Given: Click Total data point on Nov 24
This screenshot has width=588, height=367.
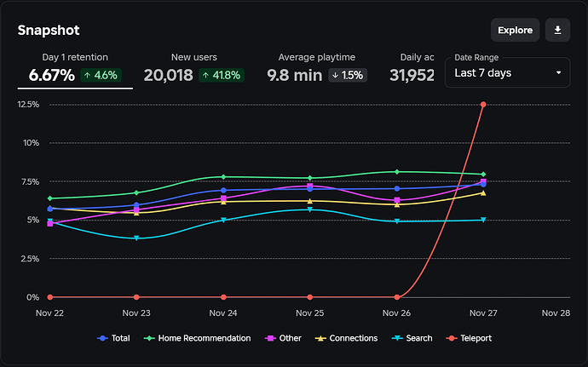Looking at the screenshot, I should 223,190.
